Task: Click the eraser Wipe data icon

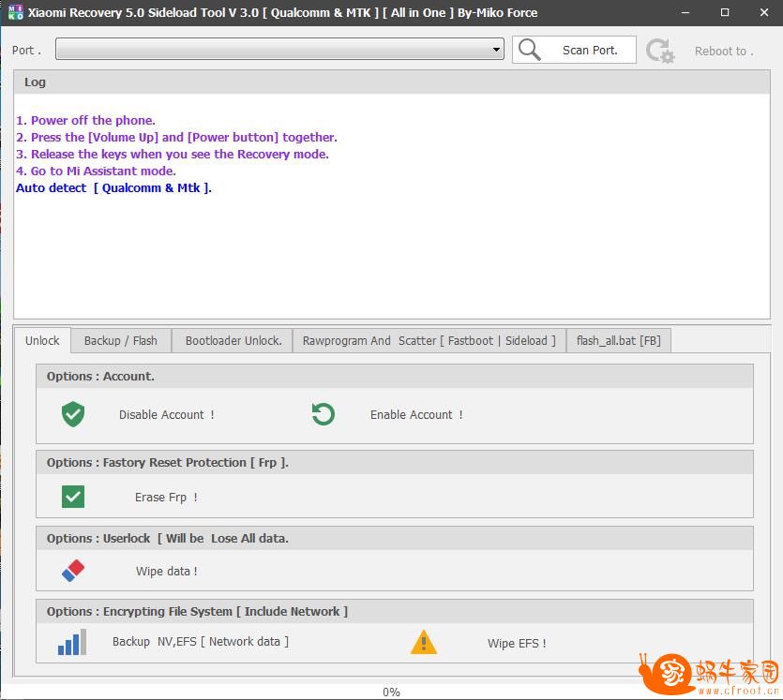Action: click(73, 571)
